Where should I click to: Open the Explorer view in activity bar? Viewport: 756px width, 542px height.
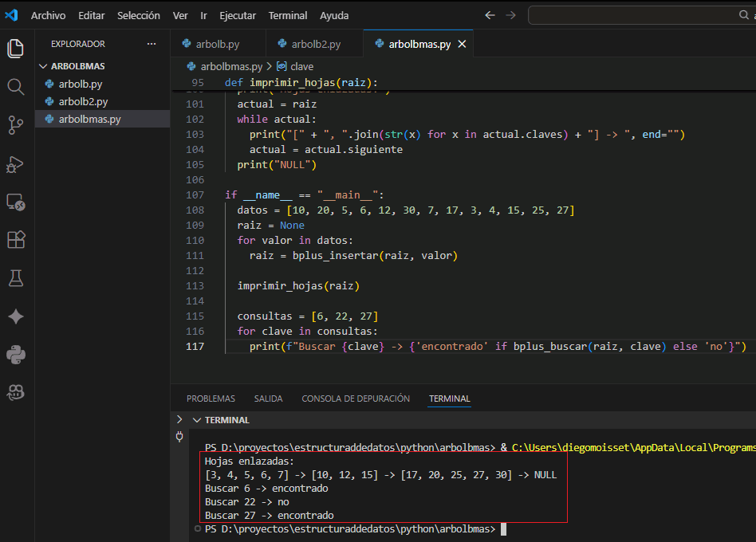(15, 48)
